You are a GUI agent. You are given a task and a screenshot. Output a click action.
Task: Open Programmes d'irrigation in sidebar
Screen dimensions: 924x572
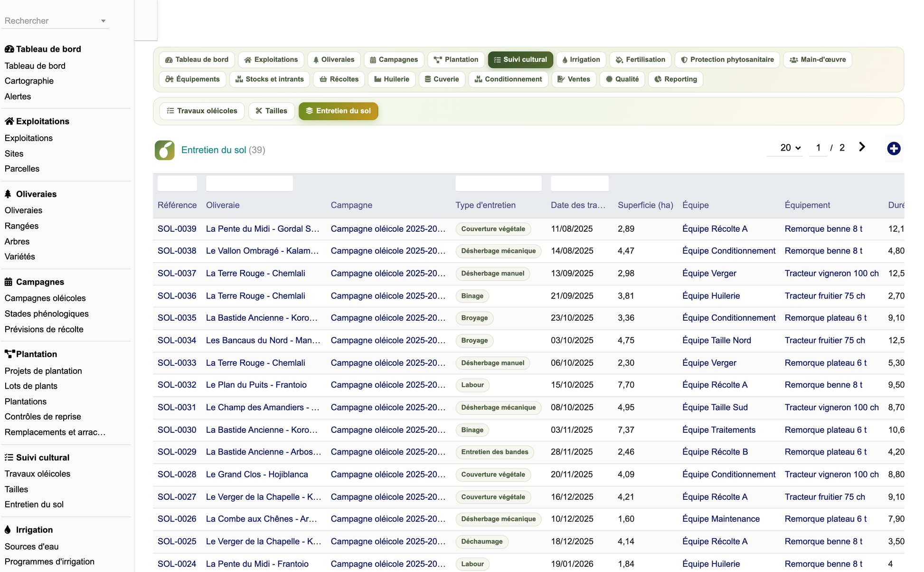pyautogui.click(x=49, y=562)
